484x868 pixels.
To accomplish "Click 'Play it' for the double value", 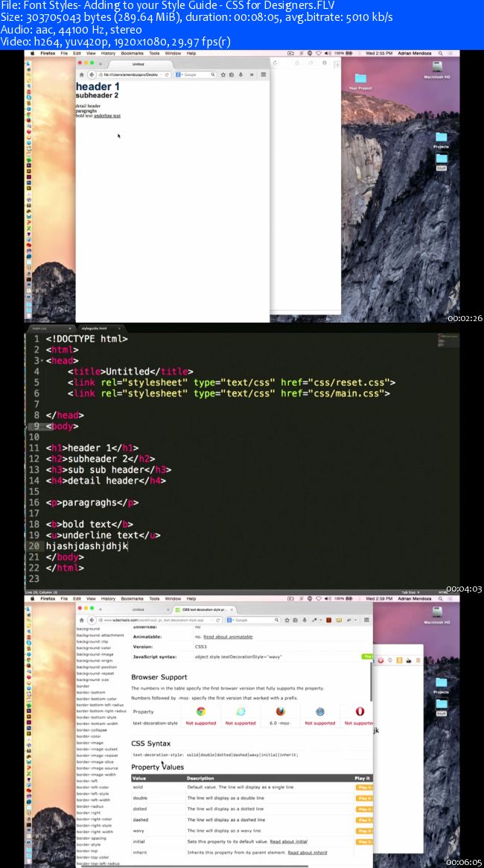I will 364,798.
